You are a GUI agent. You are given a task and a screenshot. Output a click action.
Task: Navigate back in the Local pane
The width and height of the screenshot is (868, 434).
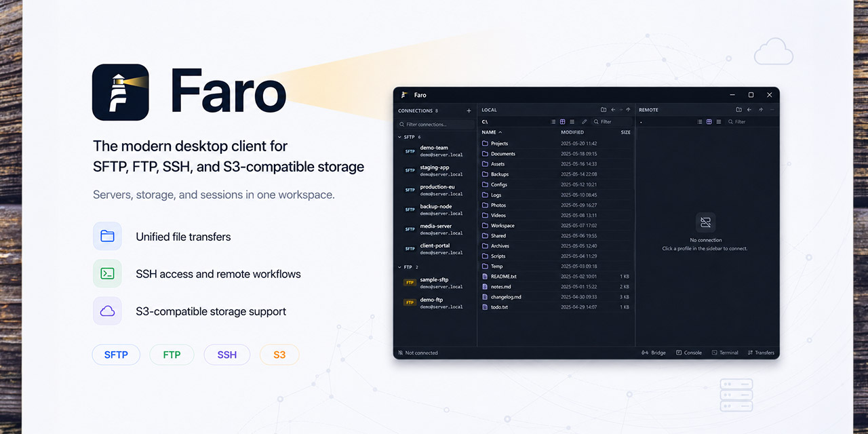tap(613, 110)
